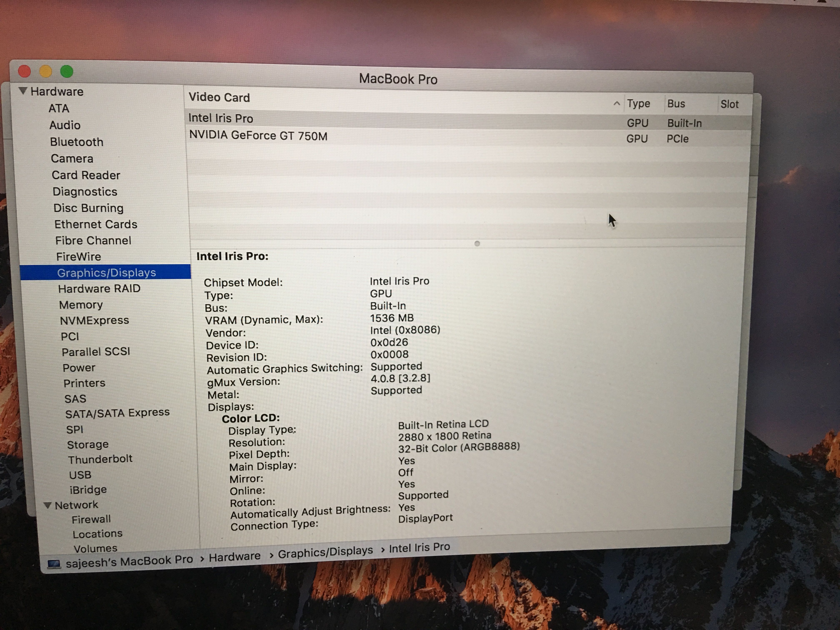Open SATA/SATA Express section
840x630 pixels.
117,413
